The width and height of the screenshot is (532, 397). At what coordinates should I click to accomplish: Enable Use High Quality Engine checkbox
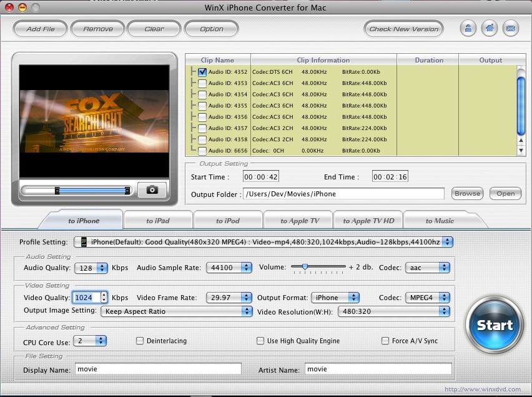click(x=260, y=341)
